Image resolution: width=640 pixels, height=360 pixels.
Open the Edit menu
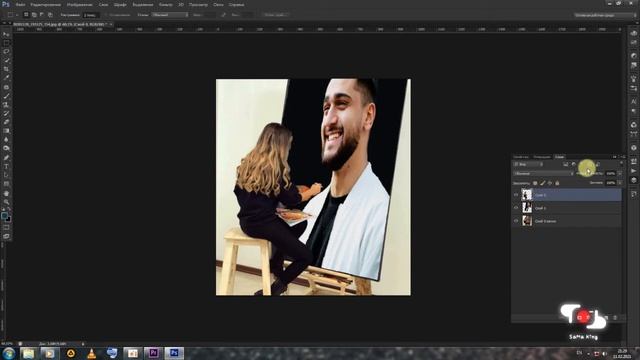point(46,4)
